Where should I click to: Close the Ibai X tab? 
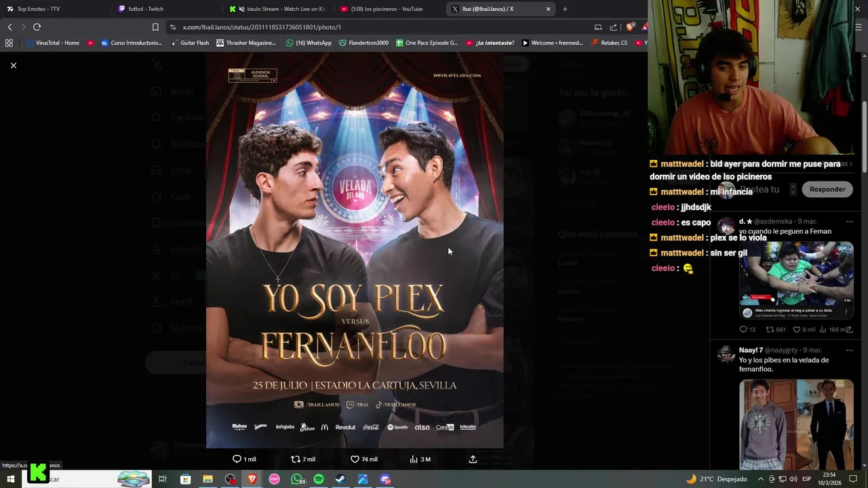click(x=548, y=9)
